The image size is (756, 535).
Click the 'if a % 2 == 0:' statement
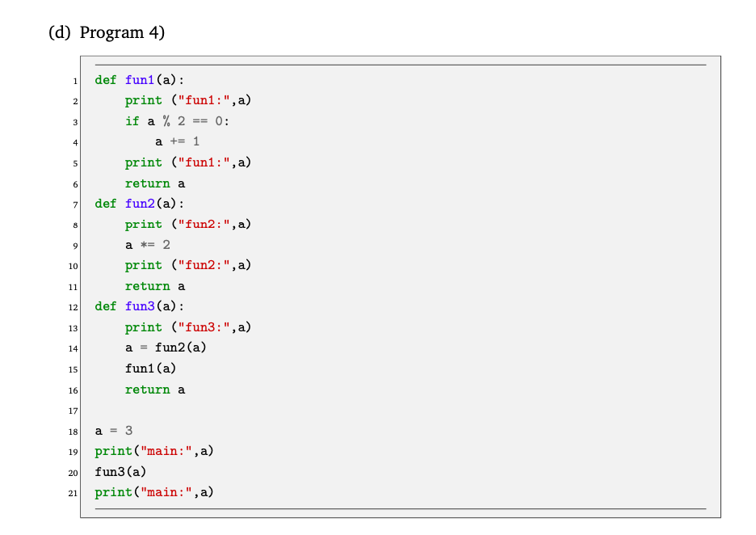177,121
